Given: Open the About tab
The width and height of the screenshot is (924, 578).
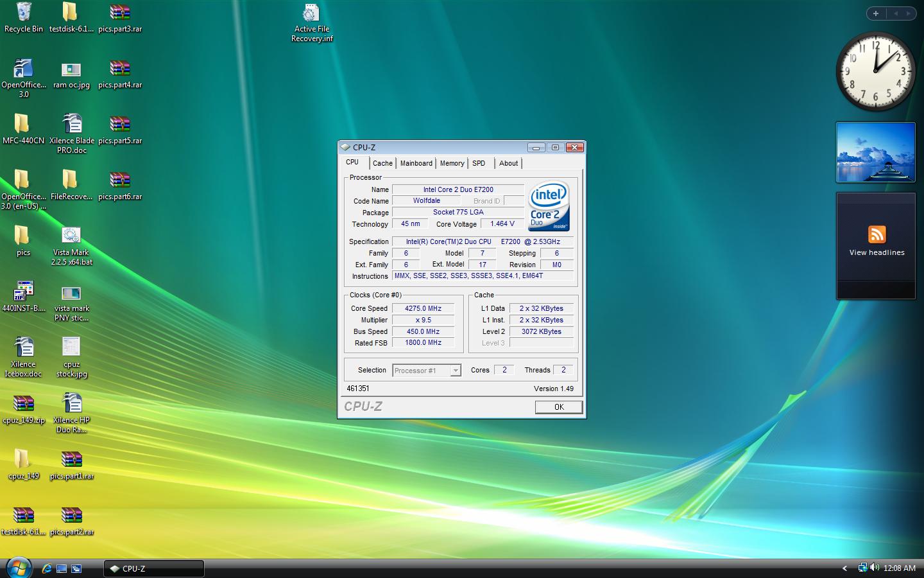Looking at the screenshot, I should 508,163.
